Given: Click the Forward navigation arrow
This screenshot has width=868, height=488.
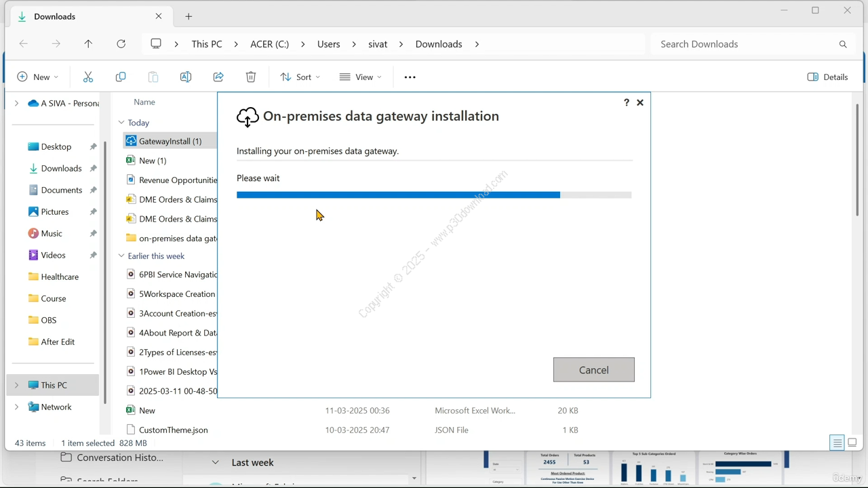Looking at the screenshot, I should [56, 44].
